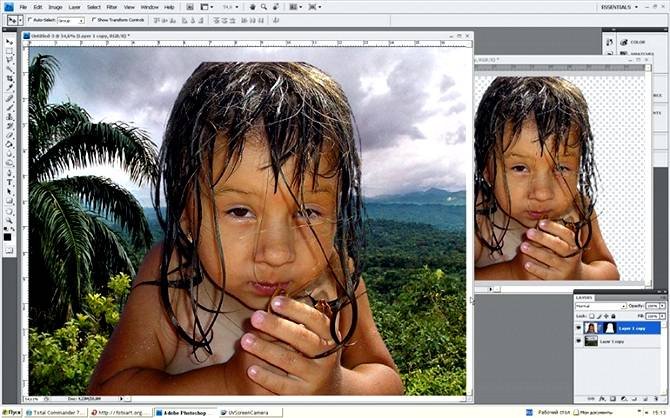The height and width of the screenshot is (418, 670).
Task: Switch to Total Commander in taskbar
Action: pos(56,411)
